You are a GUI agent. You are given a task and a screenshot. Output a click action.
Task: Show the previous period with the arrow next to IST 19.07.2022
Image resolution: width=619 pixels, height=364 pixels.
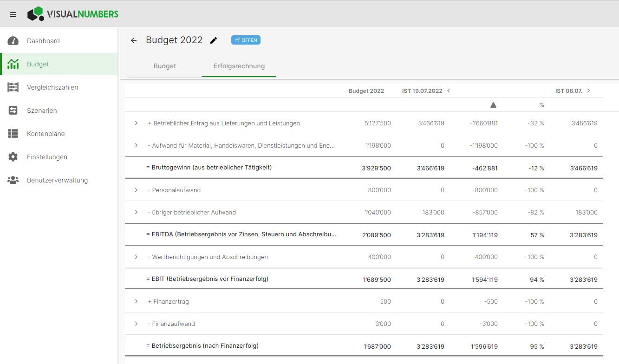point(448,91)
